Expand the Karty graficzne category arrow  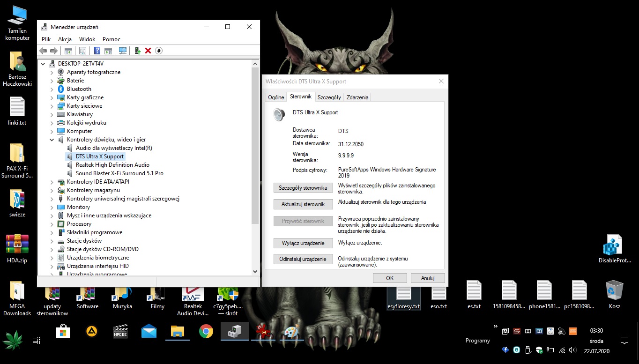(x=52, y=97)
